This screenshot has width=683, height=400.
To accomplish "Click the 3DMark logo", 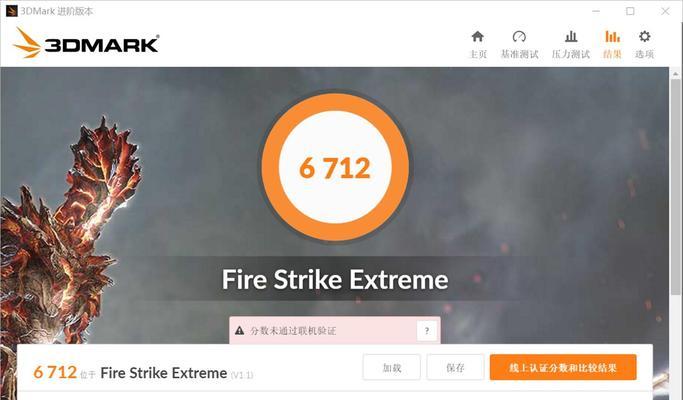I will tap(86, 43).
